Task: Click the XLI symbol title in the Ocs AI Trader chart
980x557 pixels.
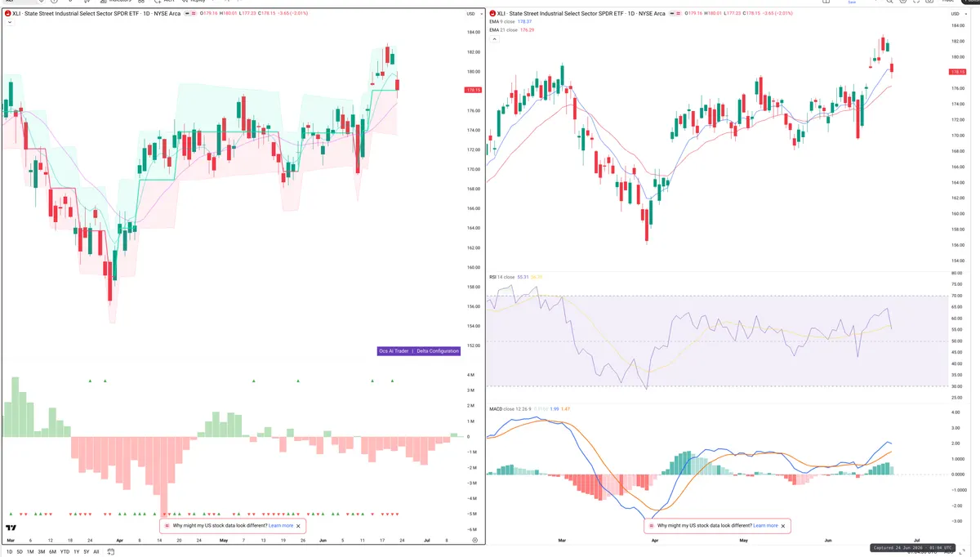Action: pyautogui.click(x=97, y=14)
